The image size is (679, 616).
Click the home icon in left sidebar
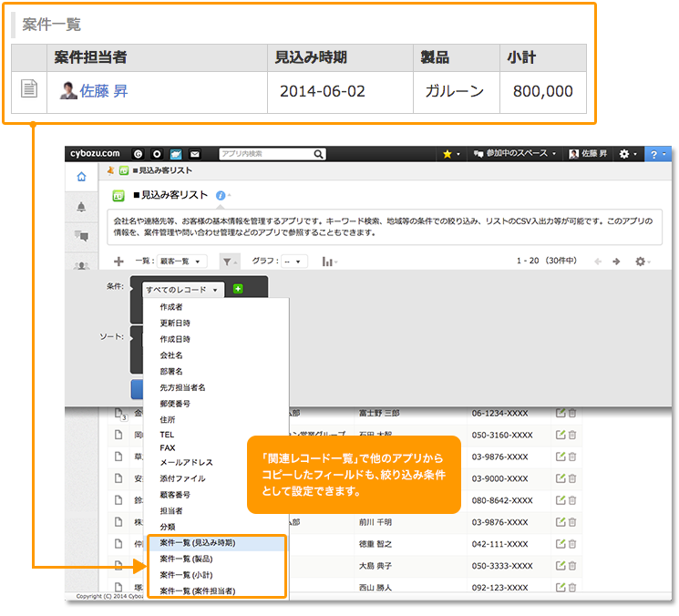click(x=81, y=177)
